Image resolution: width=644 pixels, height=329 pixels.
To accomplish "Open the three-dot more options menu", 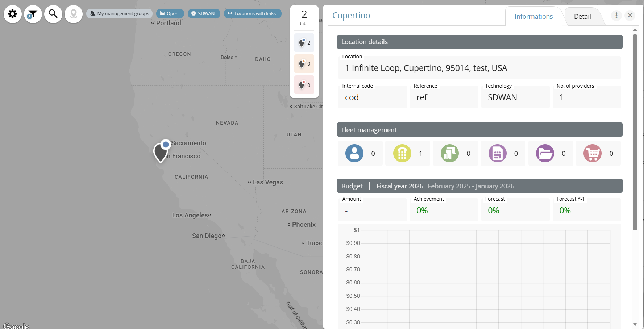I will click(x=616, y=15).
